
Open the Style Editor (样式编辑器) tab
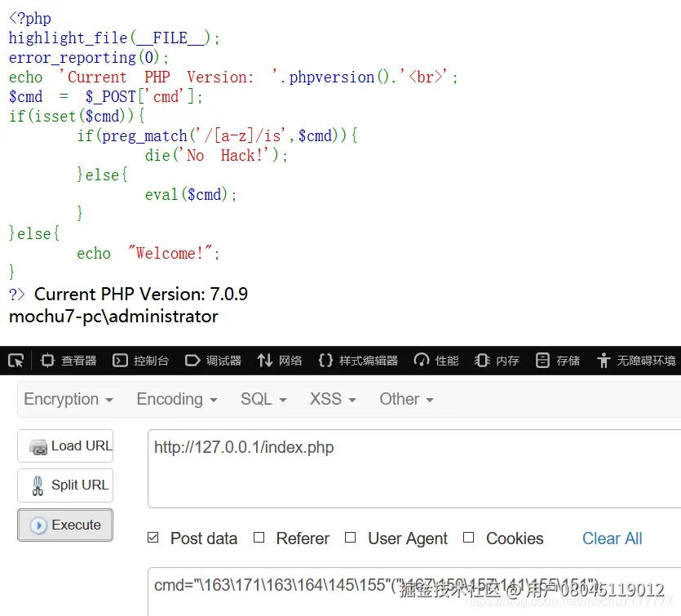tap(358, 361)
